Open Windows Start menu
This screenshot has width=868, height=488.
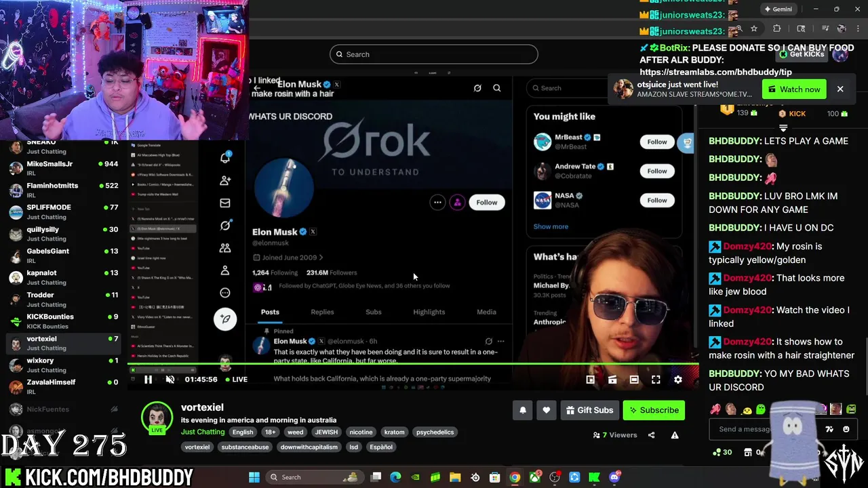[x=254, y=477]
